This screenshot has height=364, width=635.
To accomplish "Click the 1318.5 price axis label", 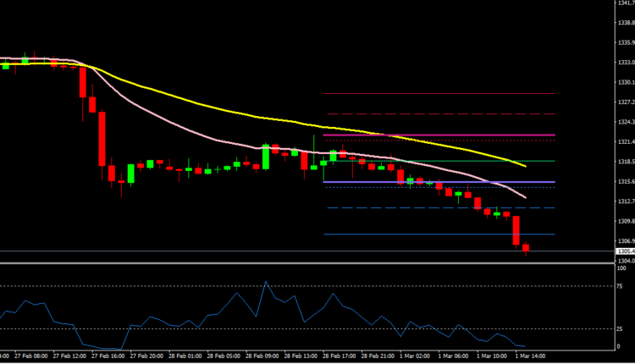I will (x=626, y=162).
